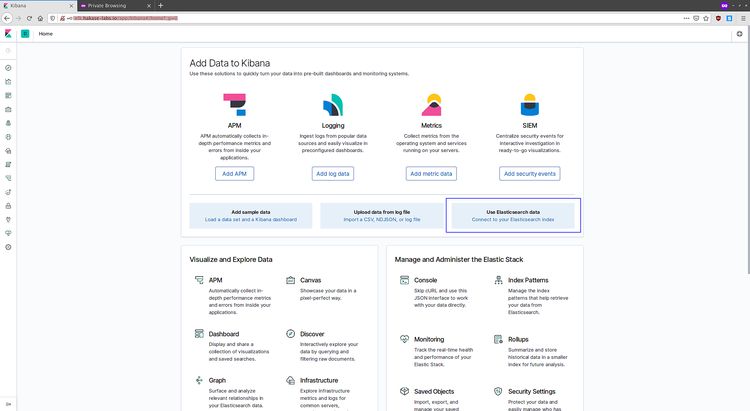Open the help menu icon in Kibana header

click(x=739, y=33)
